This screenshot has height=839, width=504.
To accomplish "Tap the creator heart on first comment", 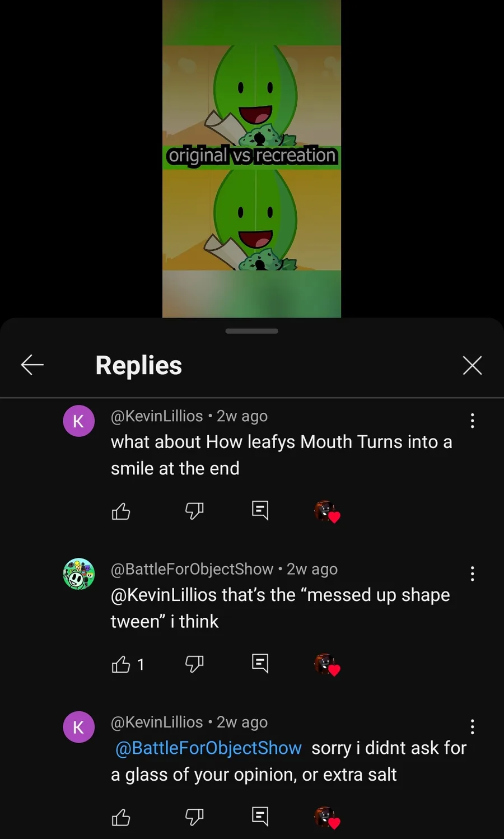I will point(327,511).
